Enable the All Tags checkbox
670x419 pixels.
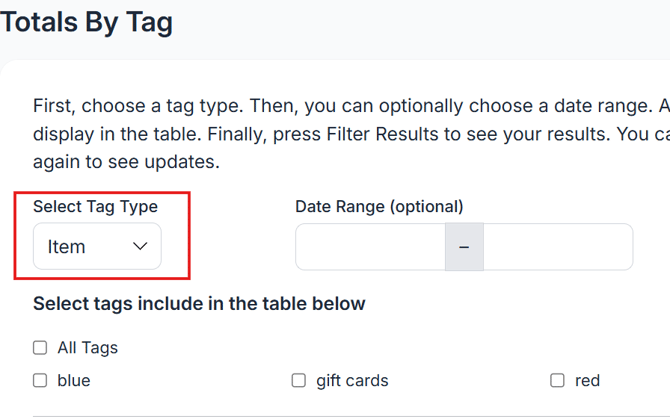click(40, 348)
